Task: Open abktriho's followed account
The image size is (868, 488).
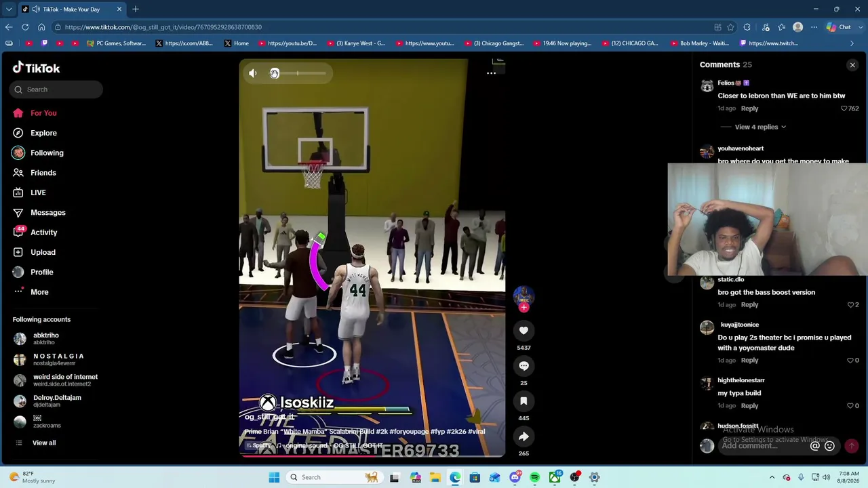Action: coord(37,338)
